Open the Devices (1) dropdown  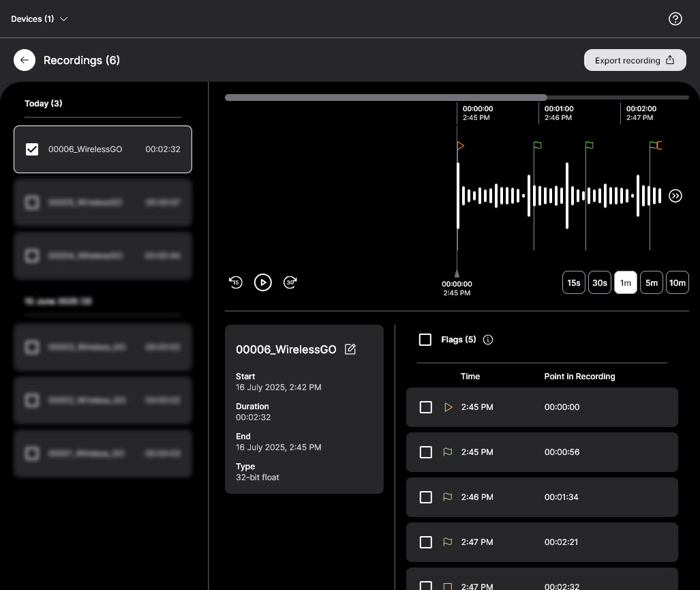point(39,18)
